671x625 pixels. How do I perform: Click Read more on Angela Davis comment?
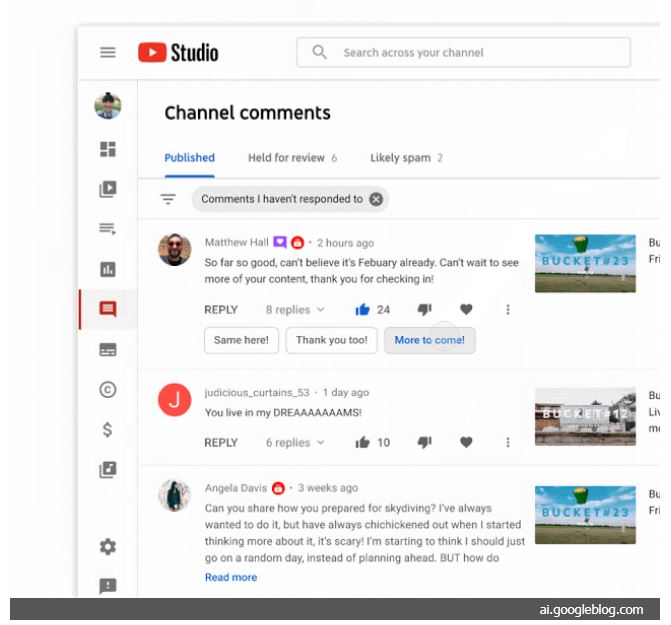[x=231, y=577]
